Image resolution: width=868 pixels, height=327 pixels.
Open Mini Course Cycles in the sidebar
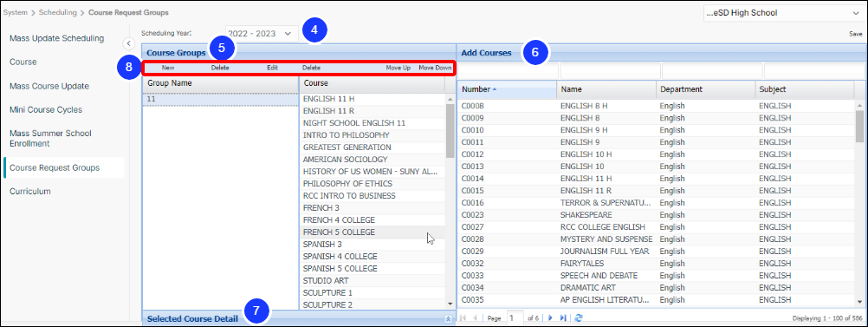[46, 110]
